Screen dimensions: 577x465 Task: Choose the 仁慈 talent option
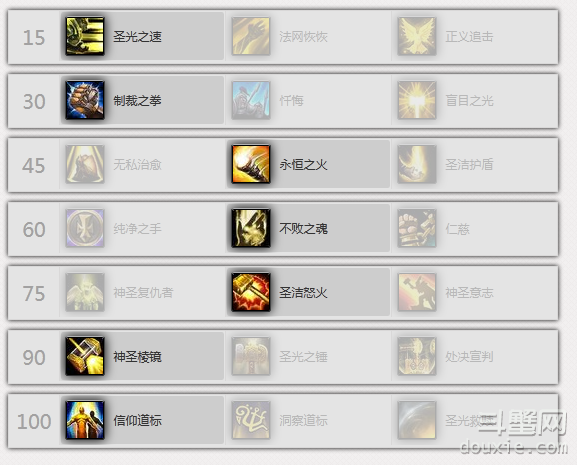pos(457,228)
